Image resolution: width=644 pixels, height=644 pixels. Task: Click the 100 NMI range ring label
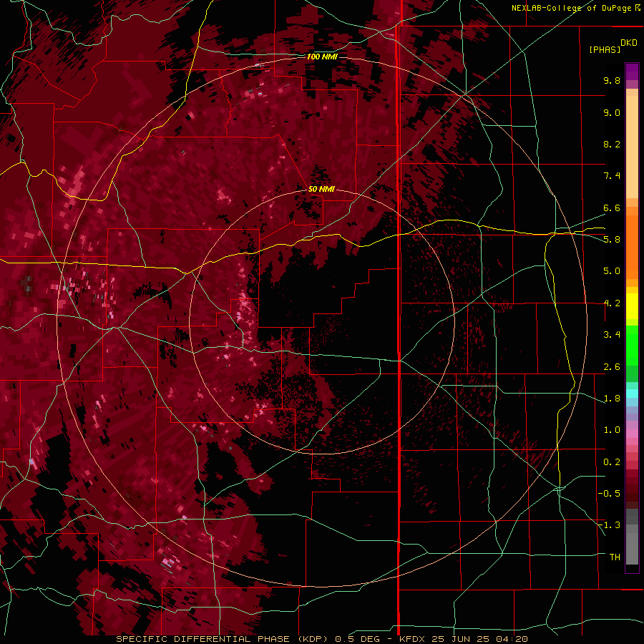322,57
